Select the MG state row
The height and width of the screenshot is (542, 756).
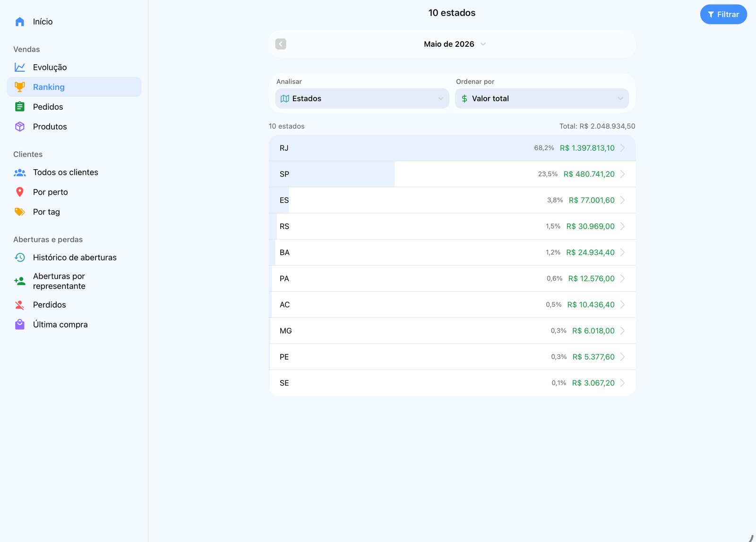[x=452, y=331]
